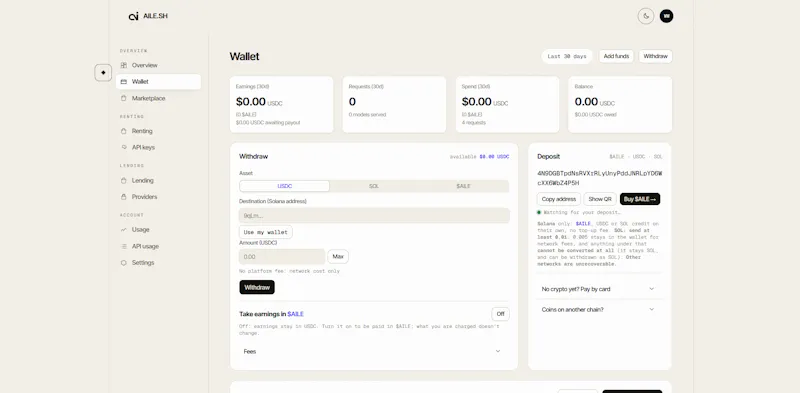
Task: Show the deposit QR code
Action: pos(600,199)
